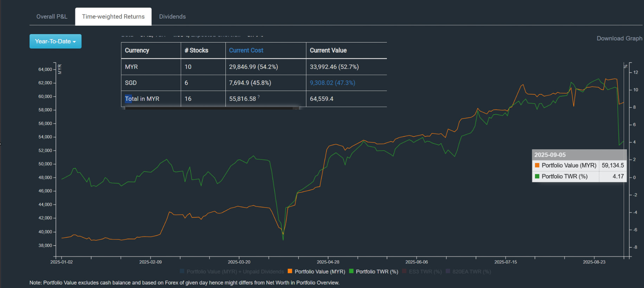Image resolution: width=644 pixels, height=288 pixels.
Task: Open the Year-To-Date period dropdown
Action: coord(55,41)
